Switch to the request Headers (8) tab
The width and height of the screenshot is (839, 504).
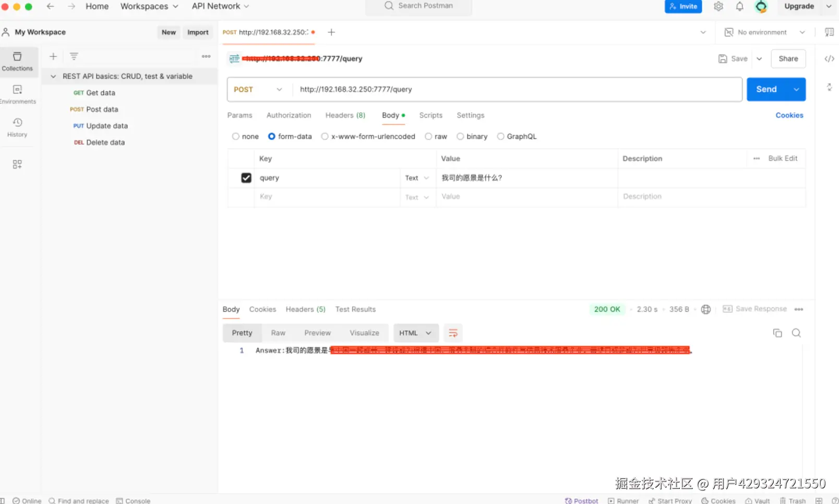(345, 115)
